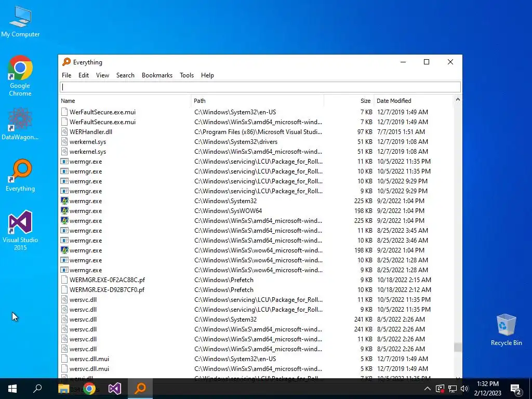Select the WerFaultSecure.exe.mui row in System32\en-US
Screen dimensions: 532x399
click(256, 112)
